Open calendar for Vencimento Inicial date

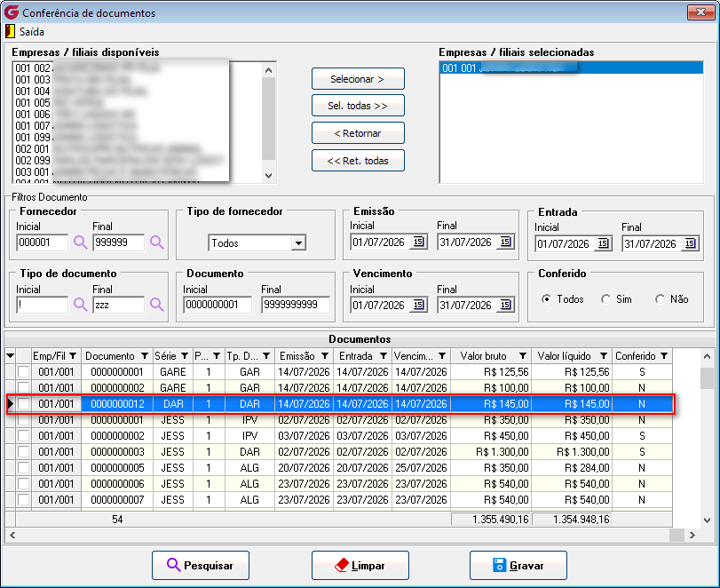tap(419, 305)
